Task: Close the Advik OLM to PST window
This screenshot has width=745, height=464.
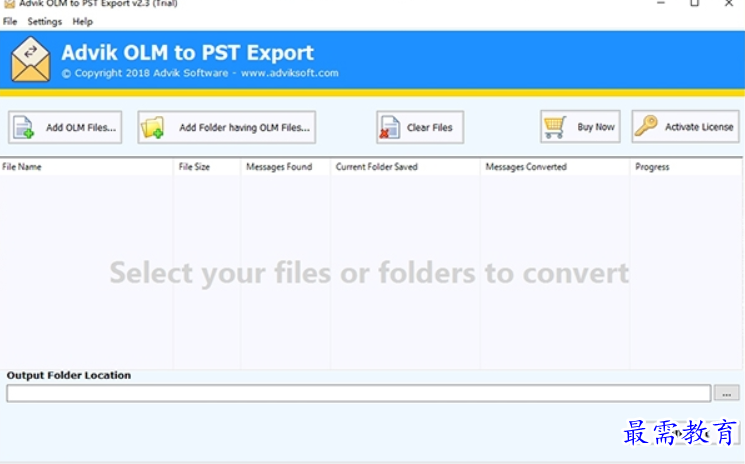Action: (728, 3)
